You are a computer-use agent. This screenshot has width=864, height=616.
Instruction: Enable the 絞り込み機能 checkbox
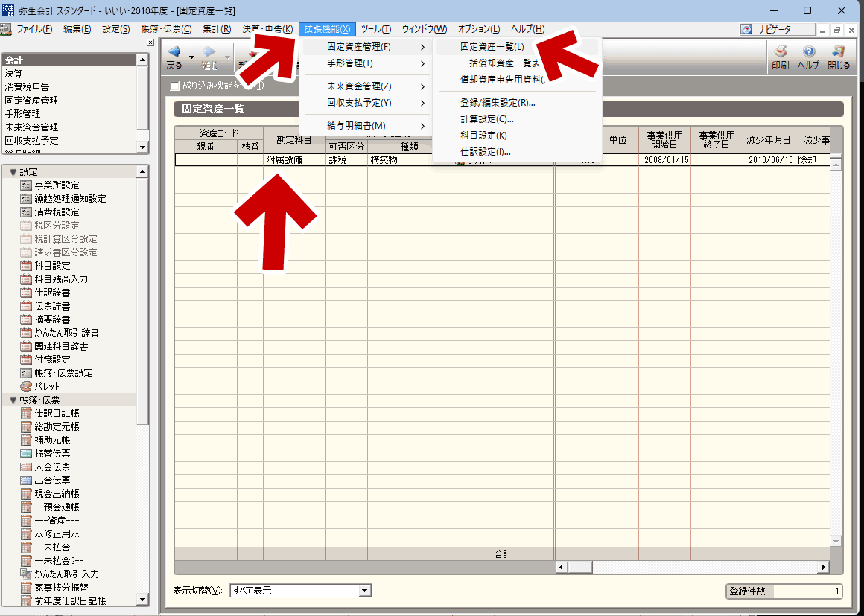tap(176, 86)
